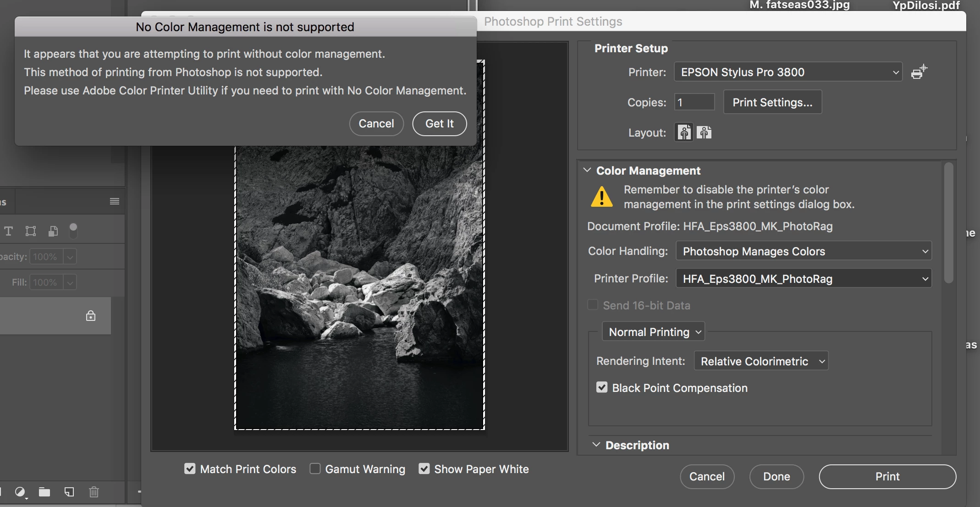The image size is (980, 507).
Task: Toggle the layer filter switch
Action: (x=73, y=231)
